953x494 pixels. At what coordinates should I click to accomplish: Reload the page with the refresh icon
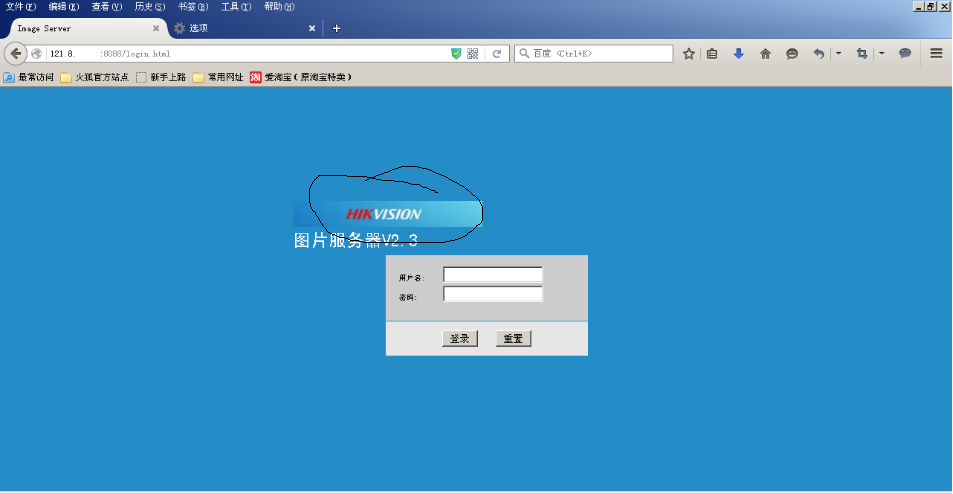tap(496, 54)
